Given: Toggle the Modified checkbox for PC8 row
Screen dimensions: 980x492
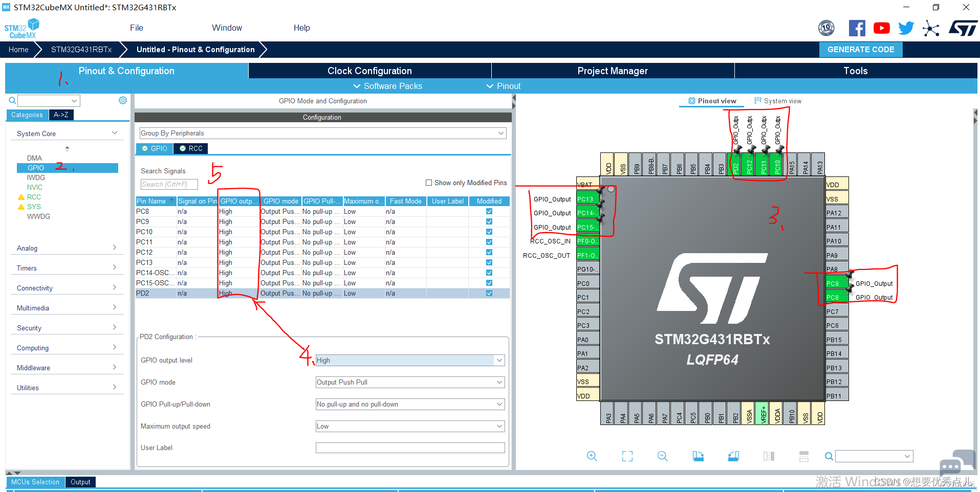Looking at the screenshot, I should tap(489, 211).
